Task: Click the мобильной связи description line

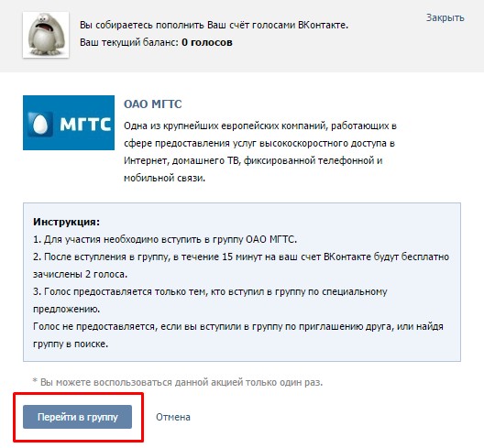Action: [x=164, y=178]
